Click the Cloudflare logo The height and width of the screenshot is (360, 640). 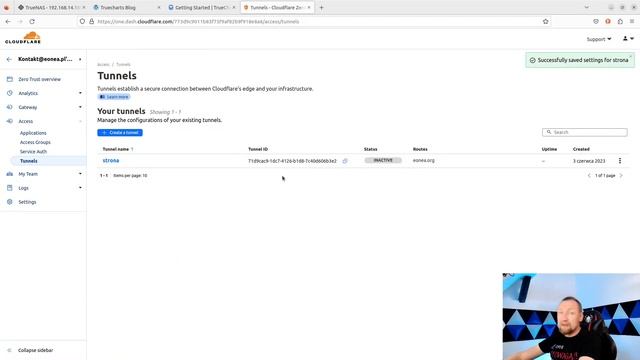coord(23,38)
